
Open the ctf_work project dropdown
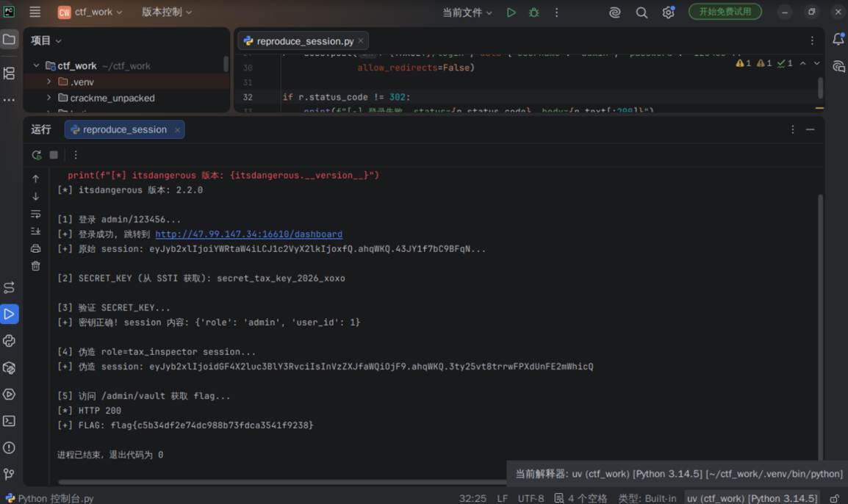[x=90, y=12]
